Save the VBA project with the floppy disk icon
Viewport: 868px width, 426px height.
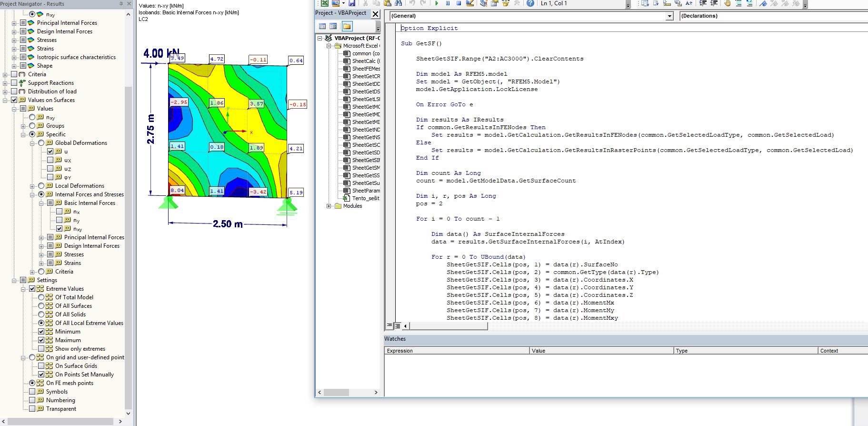click(353, 3)
